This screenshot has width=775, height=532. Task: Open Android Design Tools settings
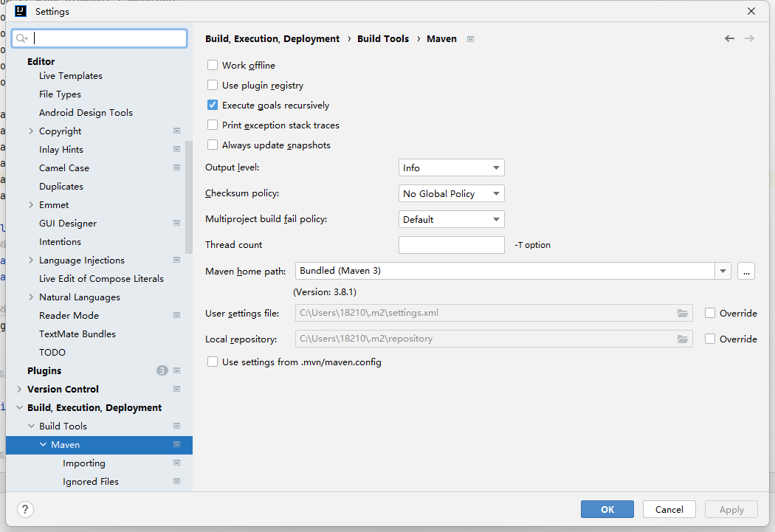pos(86,113)
